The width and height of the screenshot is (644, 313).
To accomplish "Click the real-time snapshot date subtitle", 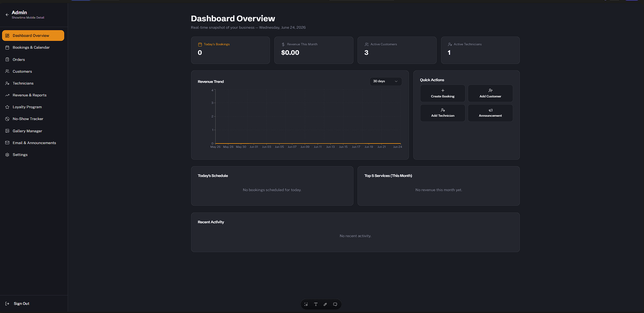I will [248, 27].
